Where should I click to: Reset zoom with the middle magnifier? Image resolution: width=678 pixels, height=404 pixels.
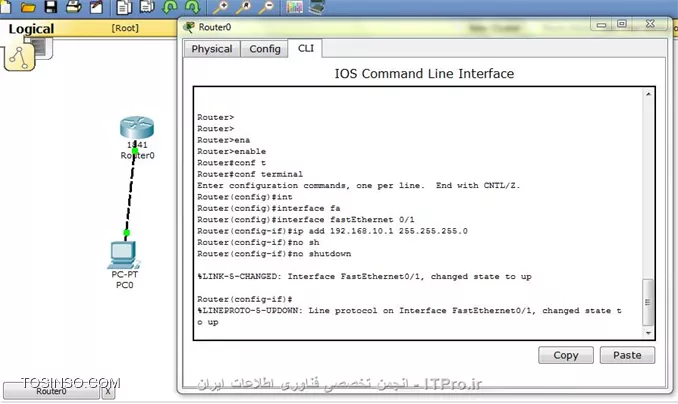[243, 6]
